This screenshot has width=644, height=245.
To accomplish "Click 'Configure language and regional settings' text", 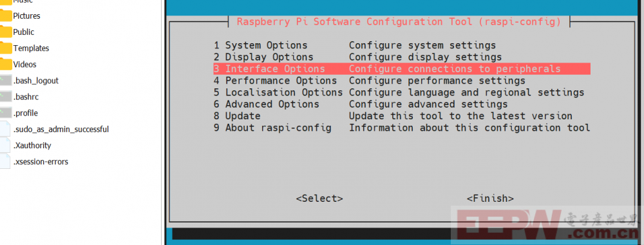I will pos(466,92).
